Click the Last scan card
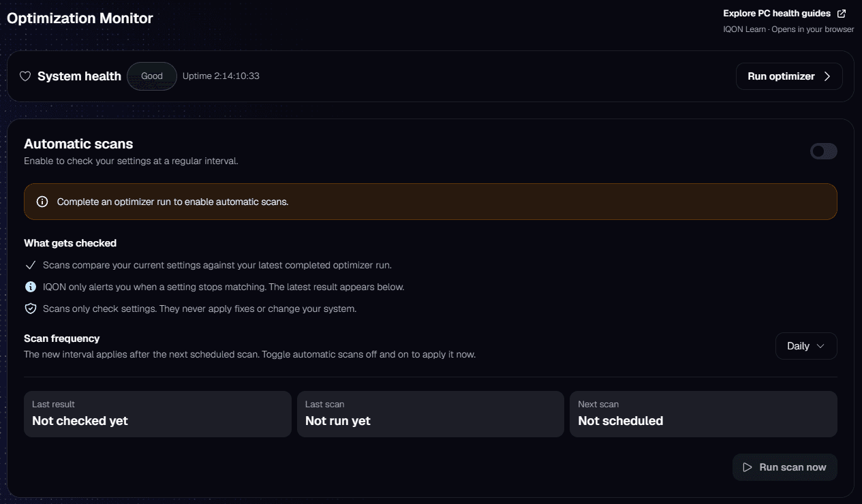 pyautogui.click(x=431, y=414)
